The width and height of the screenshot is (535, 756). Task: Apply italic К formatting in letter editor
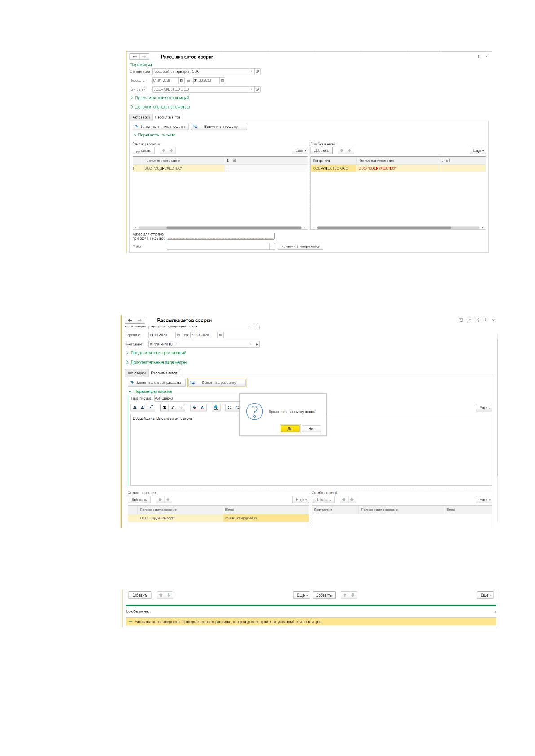point(172,408)
